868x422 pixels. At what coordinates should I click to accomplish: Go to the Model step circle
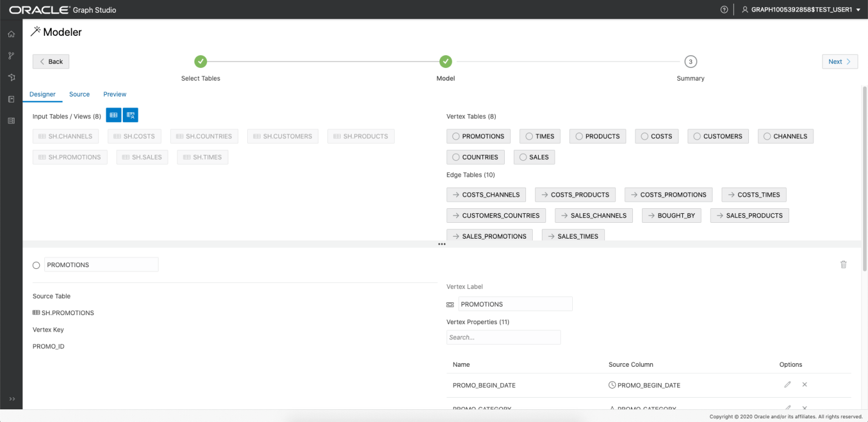(x=445, y=61)
